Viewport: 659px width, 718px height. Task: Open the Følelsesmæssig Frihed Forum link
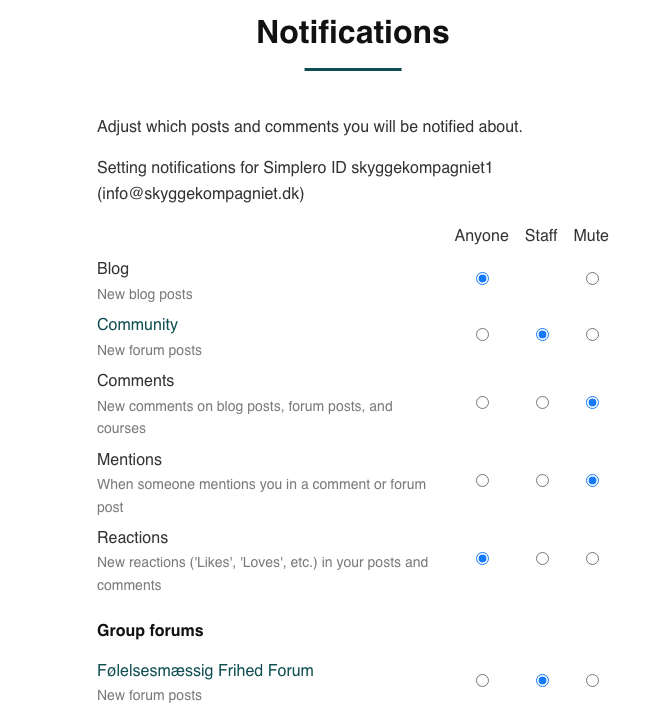(x=205, y=671)
